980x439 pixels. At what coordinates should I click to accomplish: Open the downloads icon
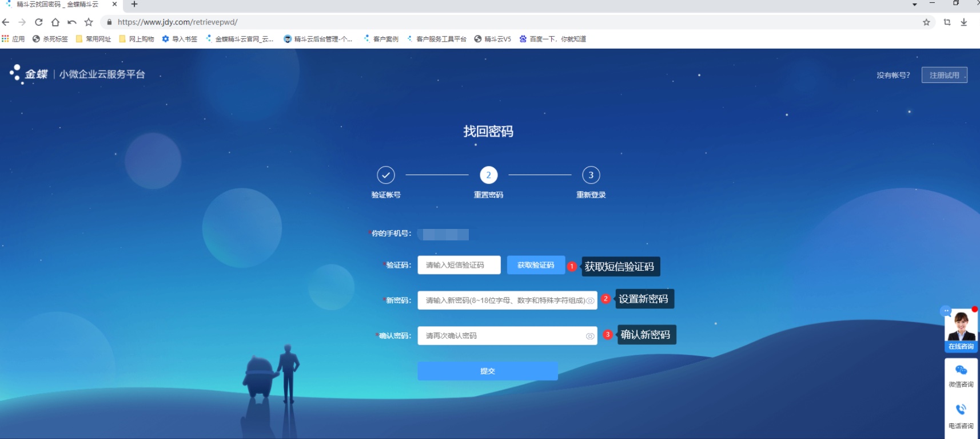pyautogui.click(x=963, y=22)
